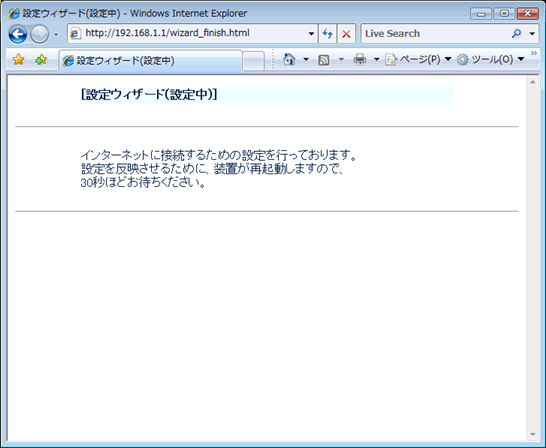
Task: Click the red Stop loading icon
Action: click(x=346, y=34)
